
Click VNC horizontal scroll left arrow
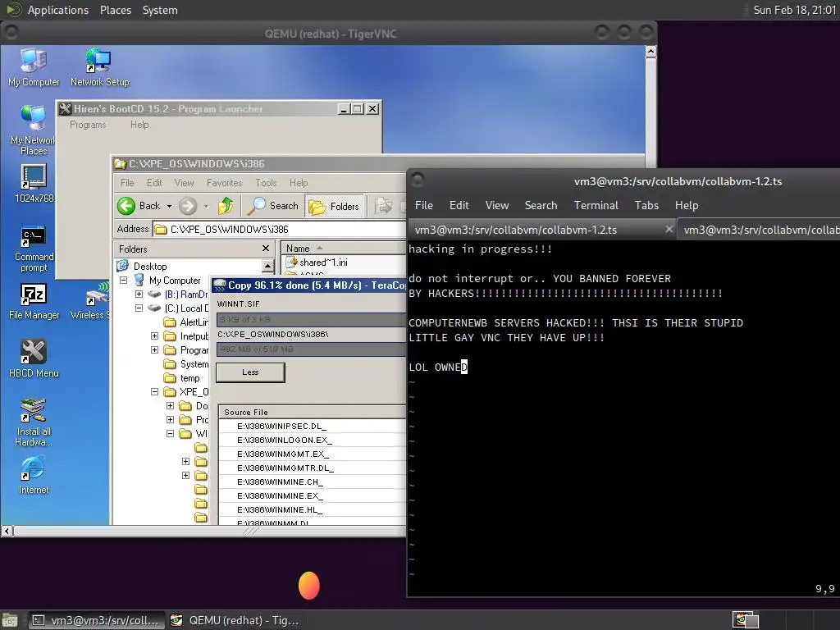pyautogui.click(x=7, y=532)
